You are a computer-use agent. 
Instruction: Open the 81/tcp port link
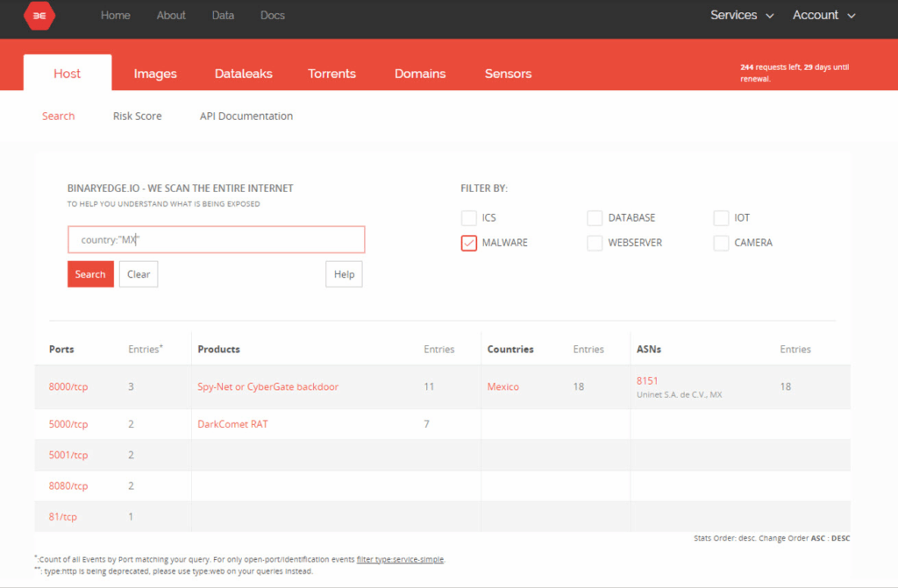click(63, 517)
